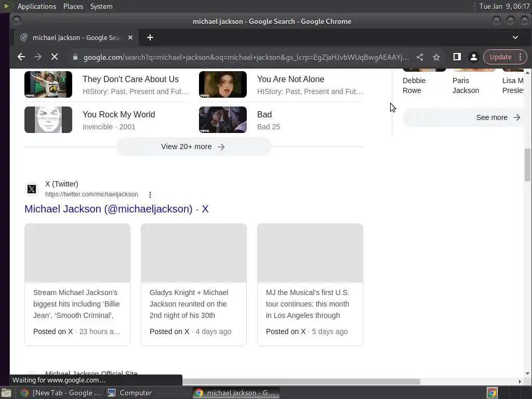Image resolution: width=532 pixels, height=399 pixels.
Task: Select michael jackson window in taskbar
Action: [236, 393]
